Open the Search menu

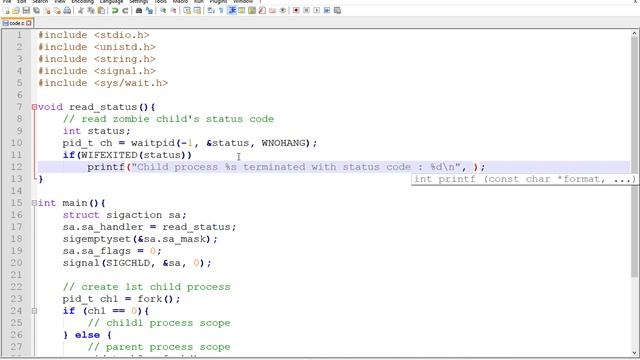(x=40, y=2)
